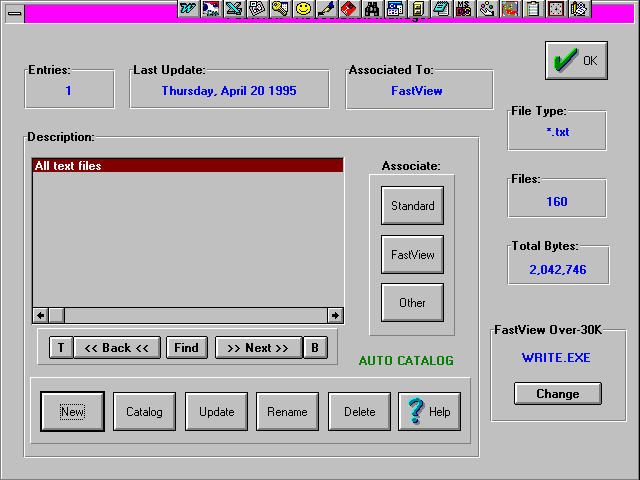
Task: Click the WRITE.EXE program name
Action: (556, 358)
